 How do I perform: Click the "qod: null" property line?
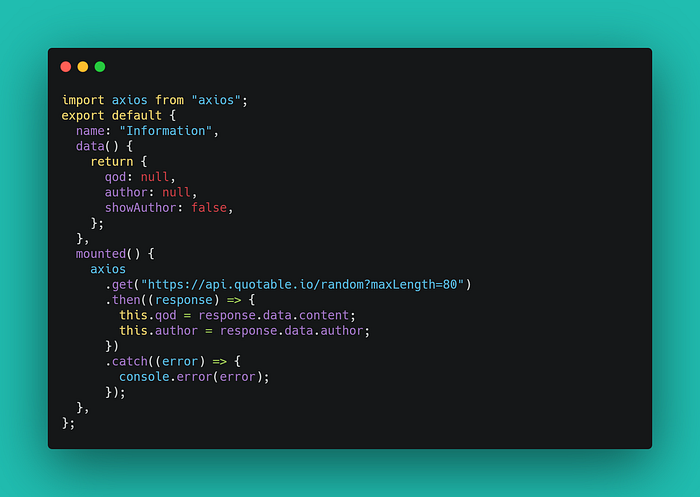(140, 177)
